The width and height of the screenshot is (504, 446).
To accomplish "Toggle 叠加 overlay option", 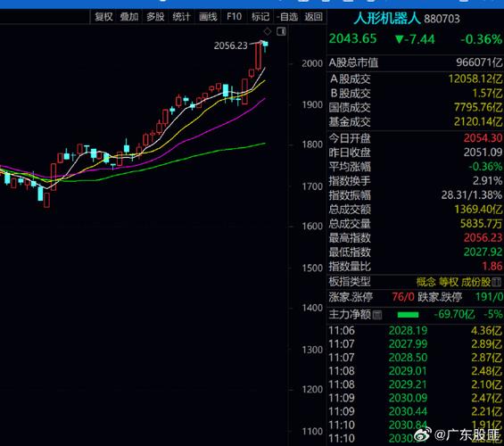I will click(x=129, y=17).
